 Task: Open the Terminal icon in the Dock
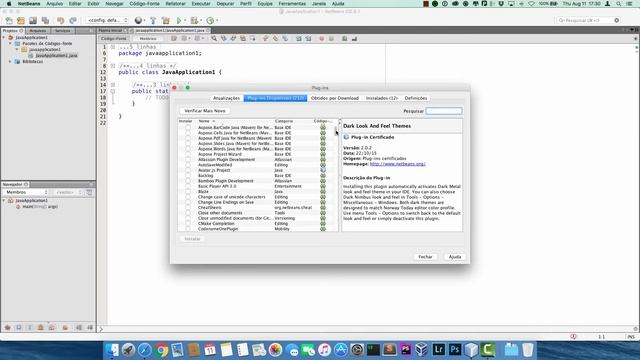coord(373,350)
